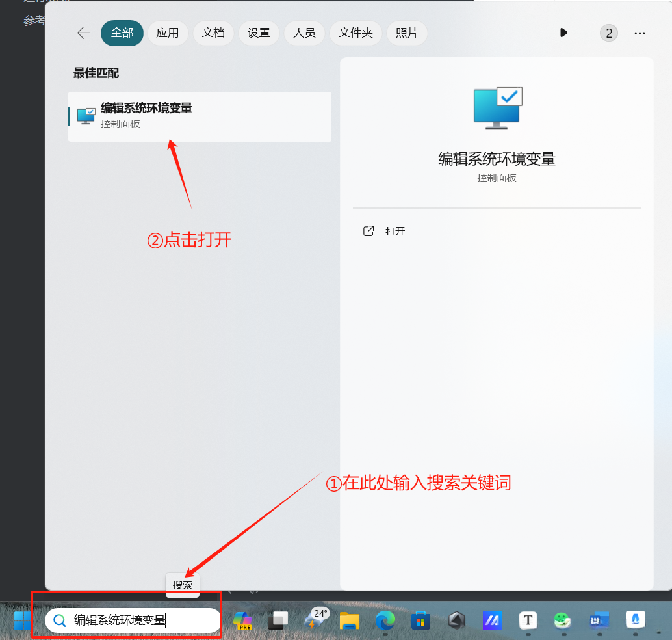Click the back arrow in search window
Viewport: 672px width, 640px height.
pos(84,33)
